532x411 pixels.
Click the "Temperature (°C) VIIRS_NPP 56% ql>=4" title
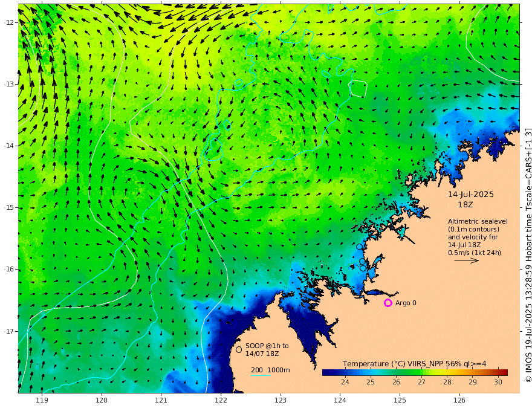[x=414, y=363]
